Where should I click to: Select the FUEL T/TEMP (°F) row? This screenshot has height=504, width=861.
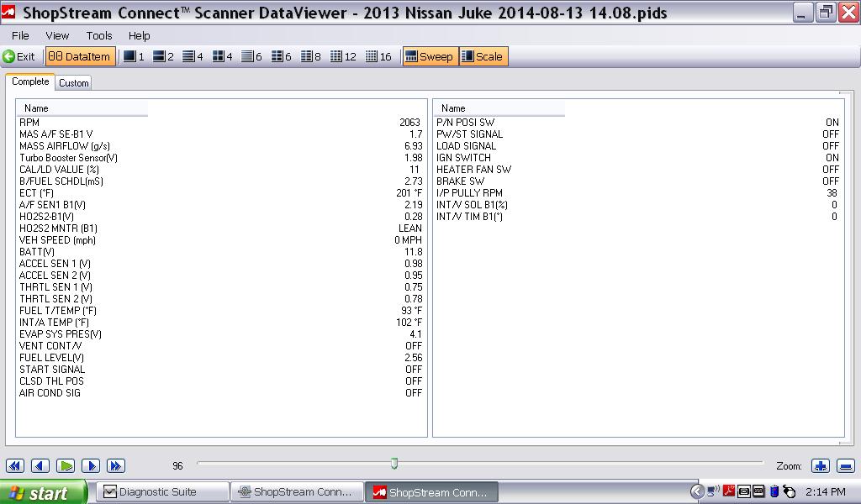(x=221, y=311)
